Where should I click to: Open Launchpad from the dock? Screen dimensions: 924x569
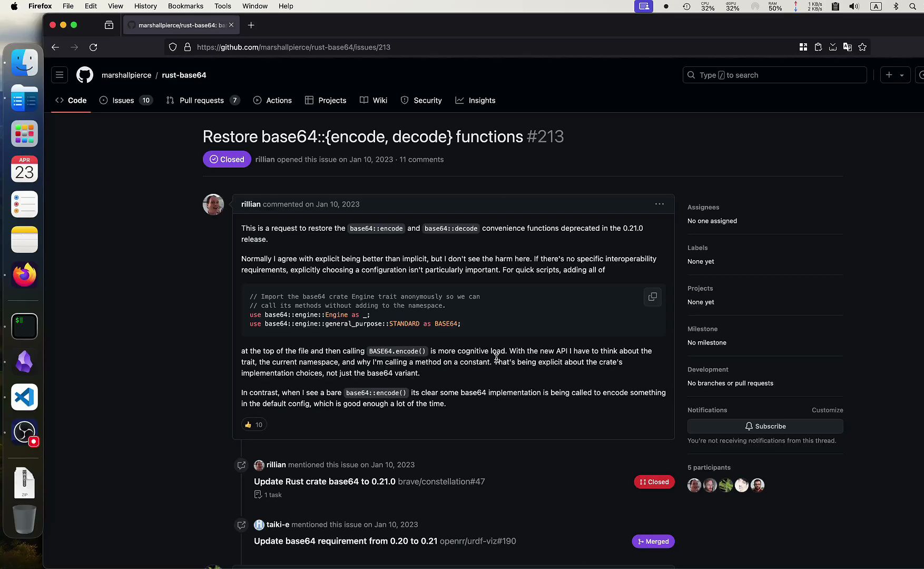click(24, 133)
